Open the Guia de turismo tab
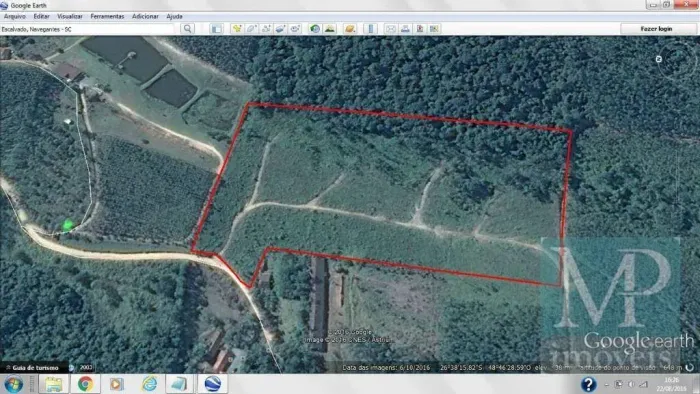700x394 pixels. [x=35, y=368]
